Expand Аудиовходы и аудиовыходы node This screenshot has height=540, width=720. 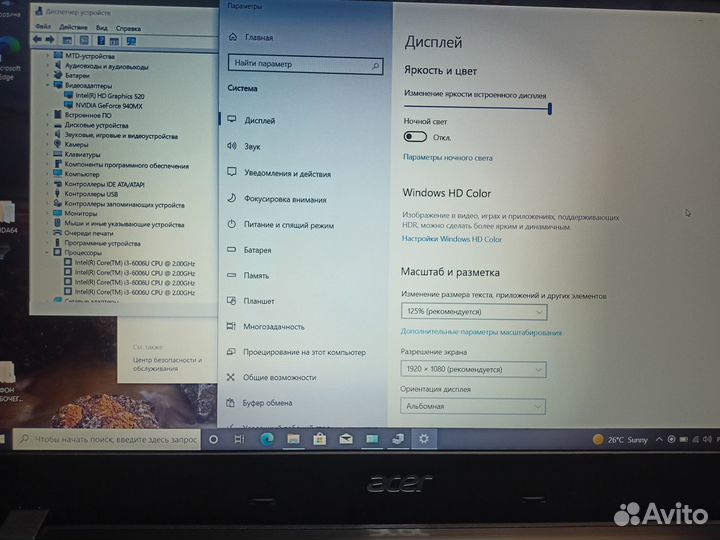click(x=48, y=66)
